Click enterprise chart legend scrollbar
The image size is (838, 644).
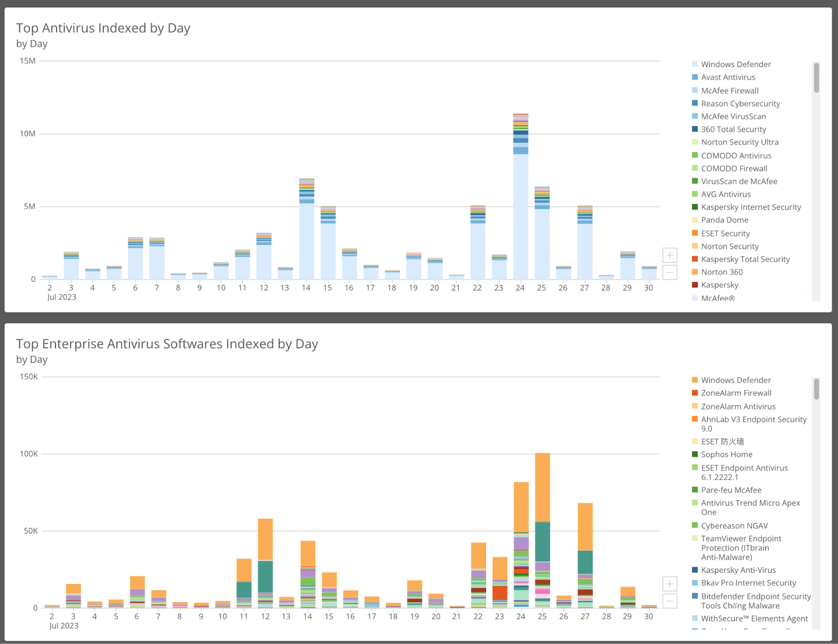coord(816,389)
